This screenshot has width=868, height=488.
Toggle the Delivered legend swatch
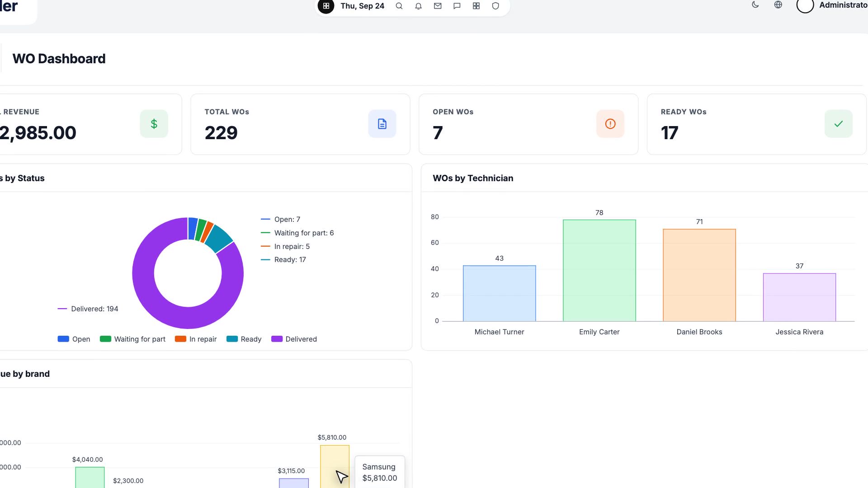(x=277, y=339)
